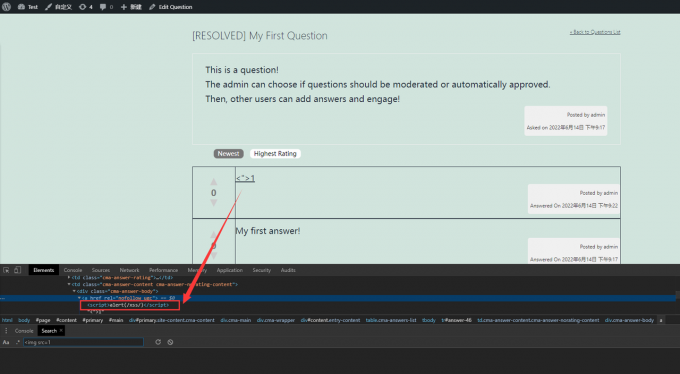680x374 pixels.
Task: Switch to the drawer Console tab
Action: [24, 331]
